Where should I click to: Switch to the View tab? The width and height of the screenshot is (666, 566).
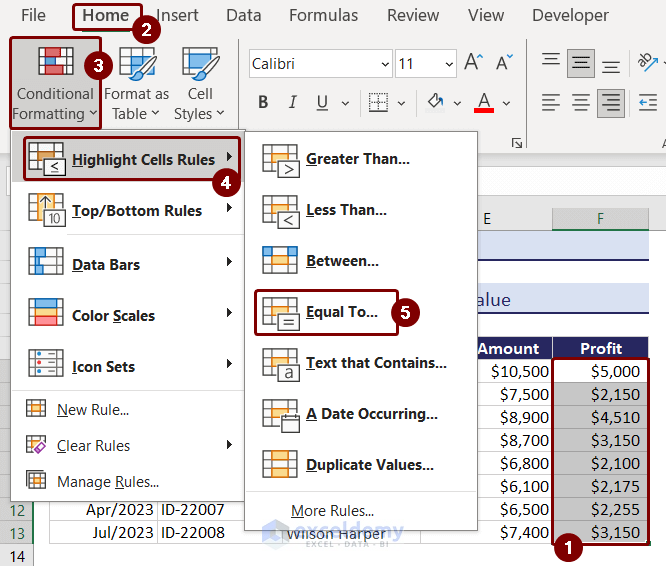tap(486, 16)
